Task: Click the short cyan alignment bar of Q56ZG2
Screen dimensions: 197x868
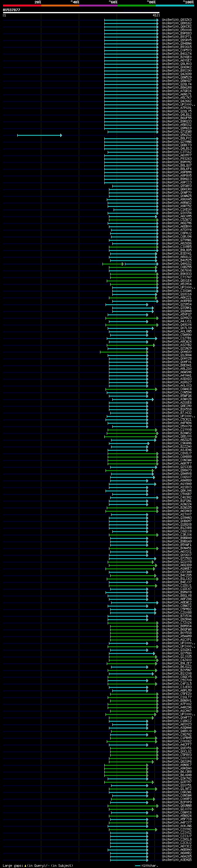Action: tap(40, 135)
